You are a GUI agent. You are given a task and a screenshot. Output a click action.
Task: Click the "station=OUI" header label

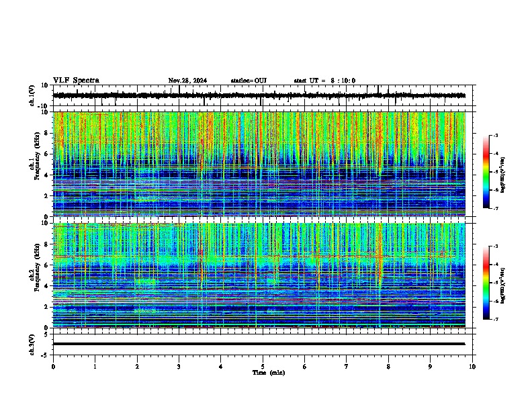[249, 81]
